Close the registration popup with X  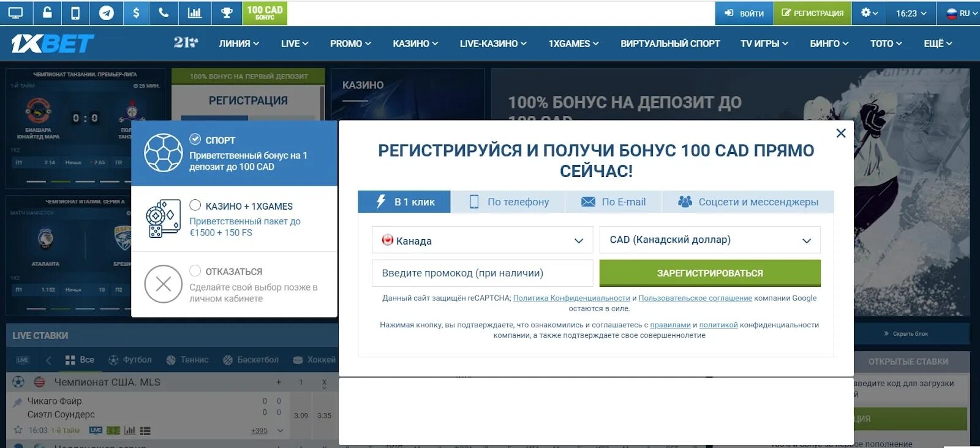[841, 133]
